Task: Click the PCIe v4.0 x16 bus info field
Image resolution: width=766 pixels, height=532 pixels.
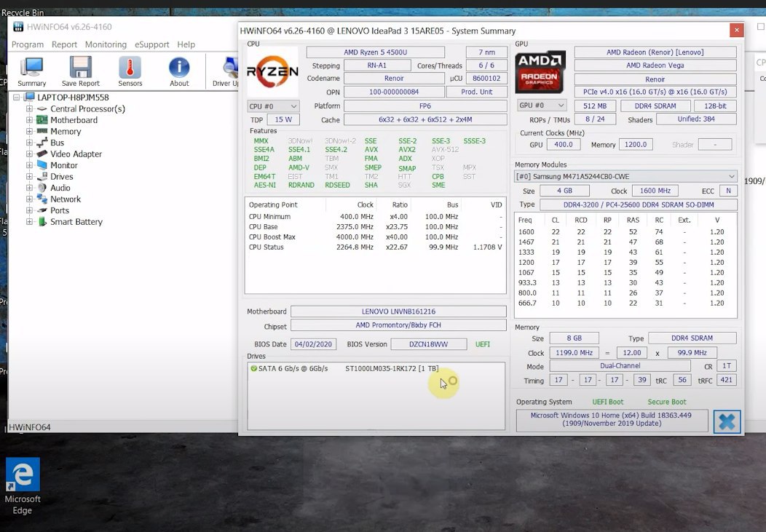Action: [655, 92]
